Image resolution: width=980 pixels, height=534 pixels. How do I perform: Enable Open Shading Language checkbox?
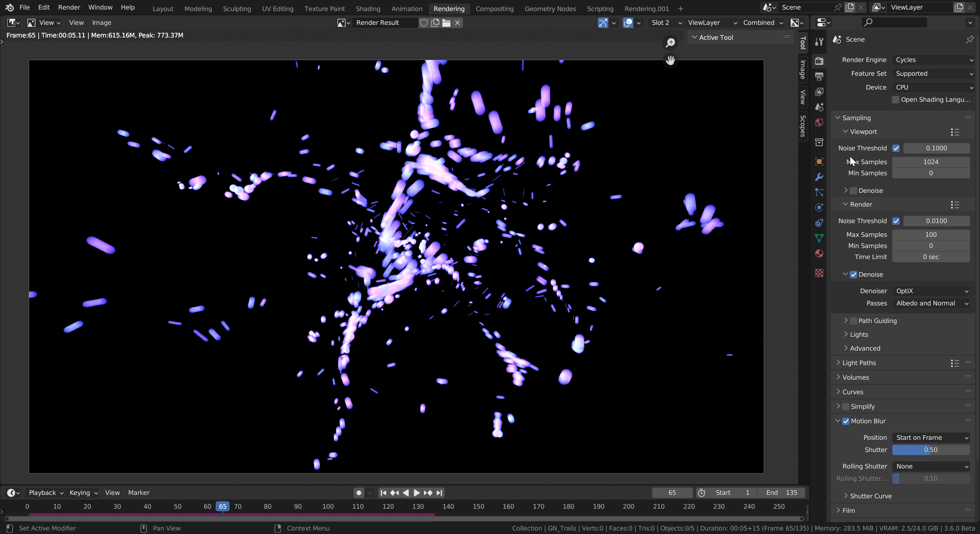coord(895,100)
